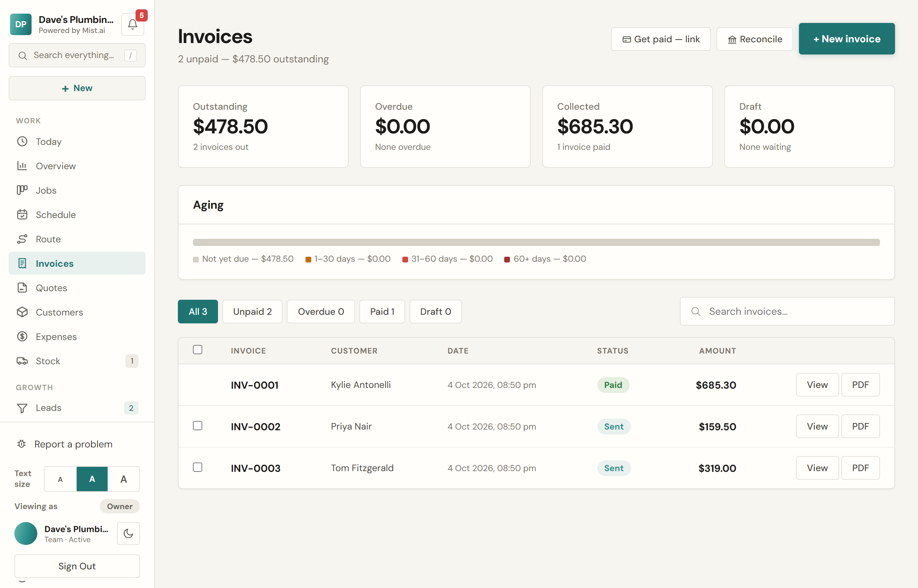This screenshot has height=588, width=918.
Task: Focus the Search everything field
Action: [x=77, y=56]
